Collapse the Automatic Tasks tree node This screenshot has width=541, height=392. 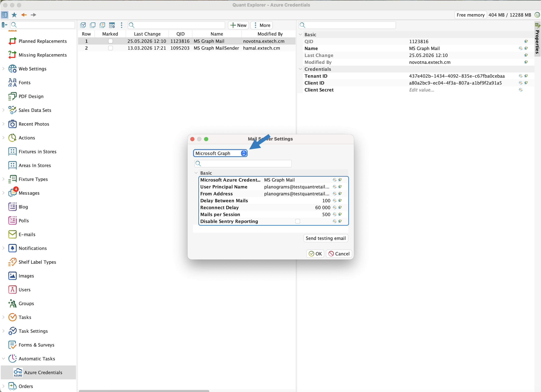click(x=3, y=359)
